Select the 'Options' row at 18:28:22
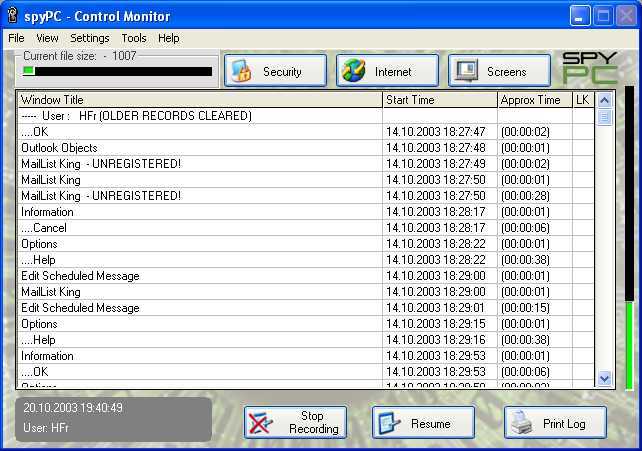The height and width of the screenshot is (451, 642). pyautogui.click(x=306, y=244)
